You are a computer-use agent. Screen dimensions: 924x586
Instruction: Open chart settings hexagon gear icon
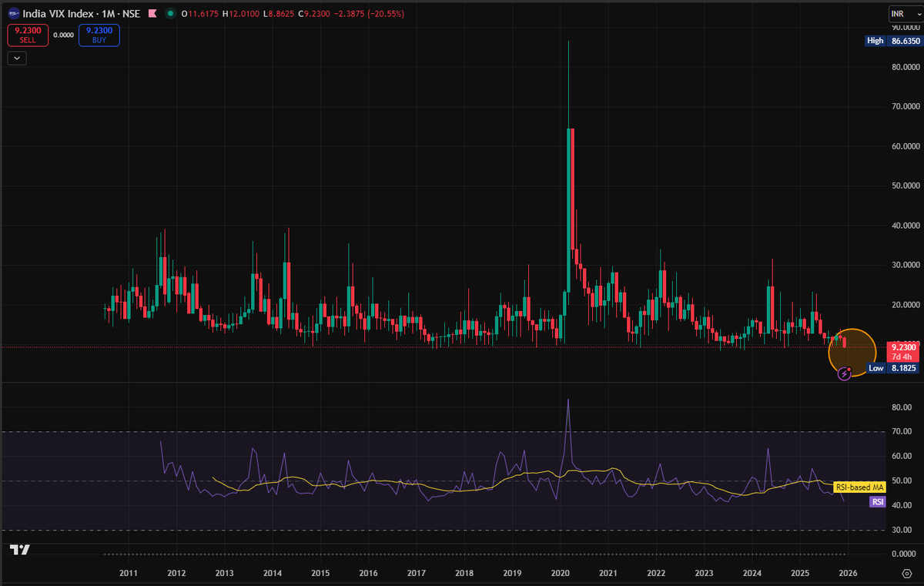[906, 573]
